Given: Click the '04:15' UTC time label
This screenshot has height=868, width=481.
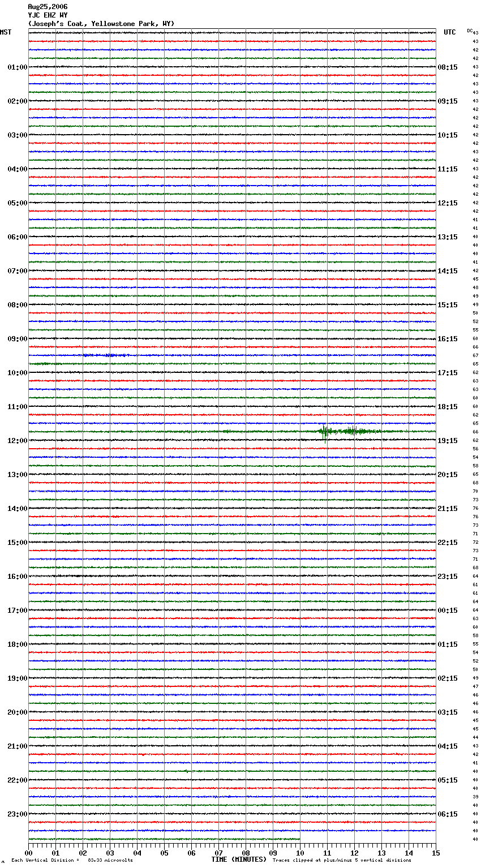Looking at the screenshot, I should pyautogui.click(x=448, y=746).
